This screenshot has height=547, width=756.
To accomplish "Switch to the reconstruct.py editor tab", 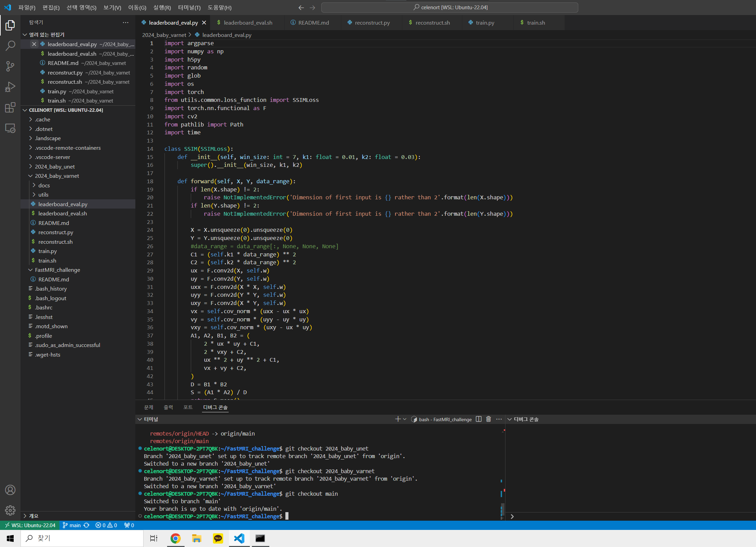I will [x=372, y=23].
